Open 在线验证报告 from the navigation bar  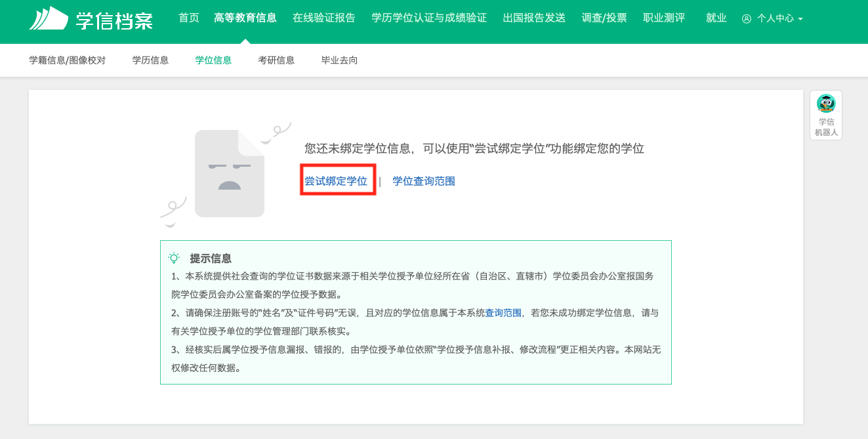[x=324, y=18]
